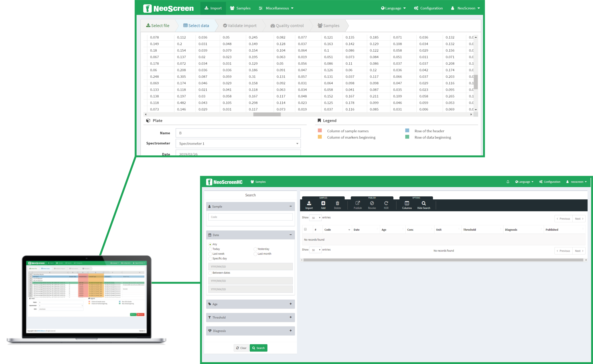Click the Import toolbar icon in NeoScreenHC
This screenshot has width=593, height=364.
point(309,205)
